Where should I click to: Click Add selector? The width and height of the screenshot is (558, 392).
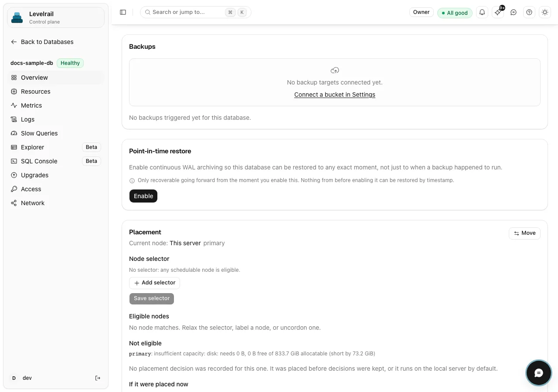click(154, 283)
